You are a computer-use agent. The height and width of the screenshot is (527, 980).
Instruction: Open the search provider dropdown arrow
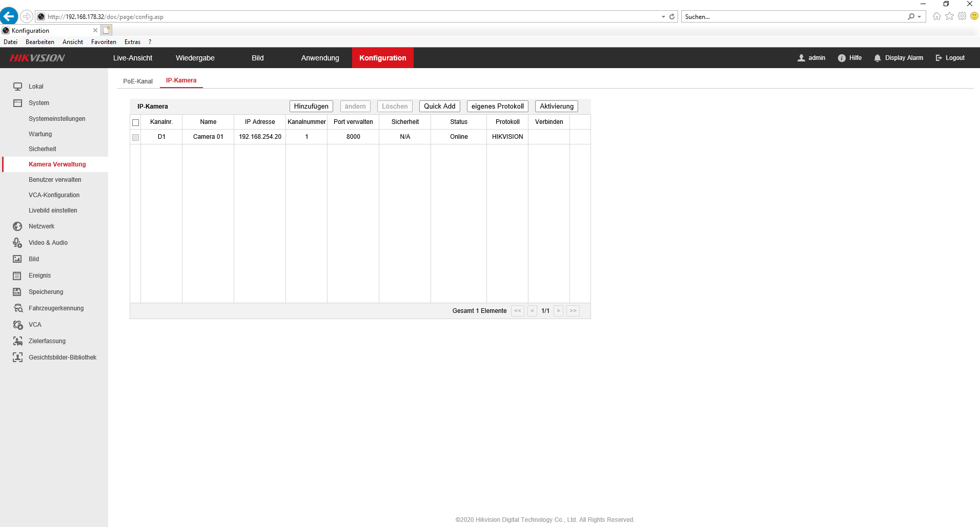(x=920, y=17)
